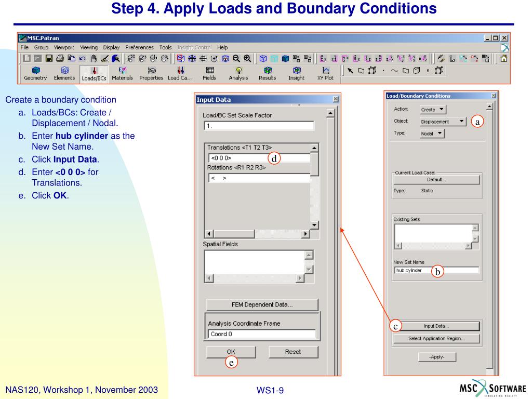Open the Help menu
The image size is (532, 399).
pyautogui.click(x=222, y=47)
